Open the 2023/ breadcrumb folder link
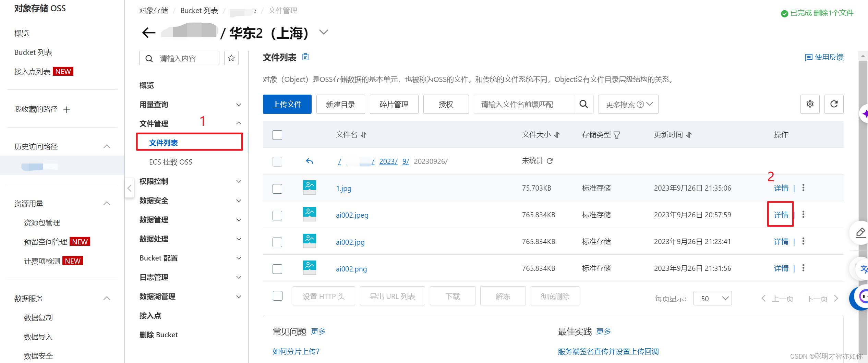This screenshot has height=363, width=868. (388, 161)
